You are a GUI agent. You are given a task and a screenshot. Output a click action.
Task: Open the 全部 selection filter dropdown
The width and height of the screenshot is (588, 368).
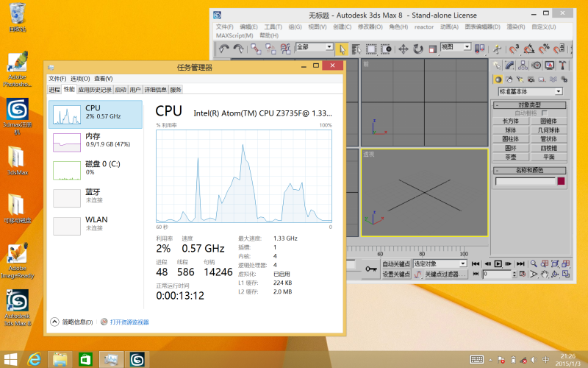click(328, 47)
